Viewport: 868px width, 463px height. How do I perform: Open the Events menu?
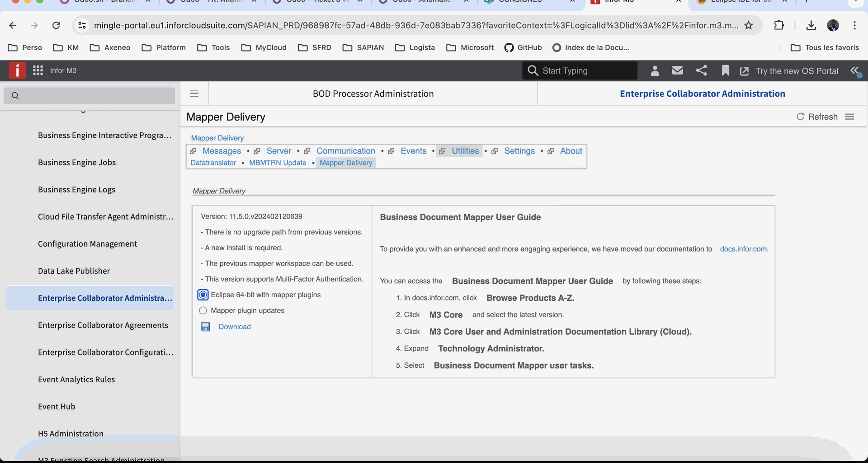pos(413,151)
